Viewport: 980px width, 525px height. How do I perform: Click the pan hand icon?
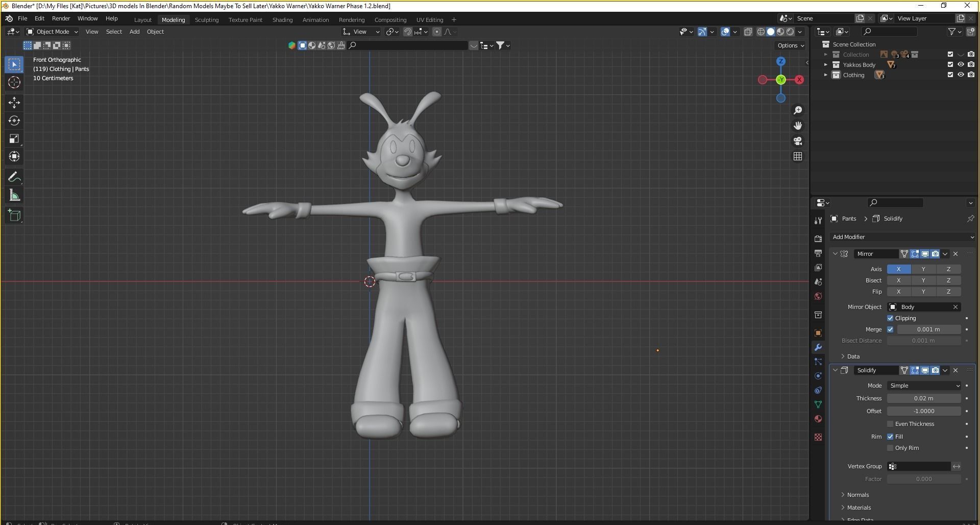(x=798, y=126)
